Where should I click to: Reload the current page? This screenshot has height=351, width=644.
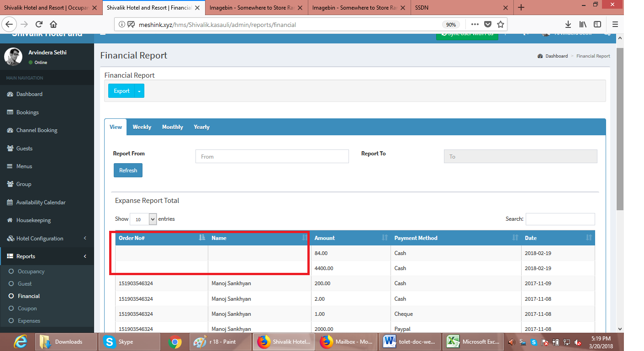click(39, 25)
